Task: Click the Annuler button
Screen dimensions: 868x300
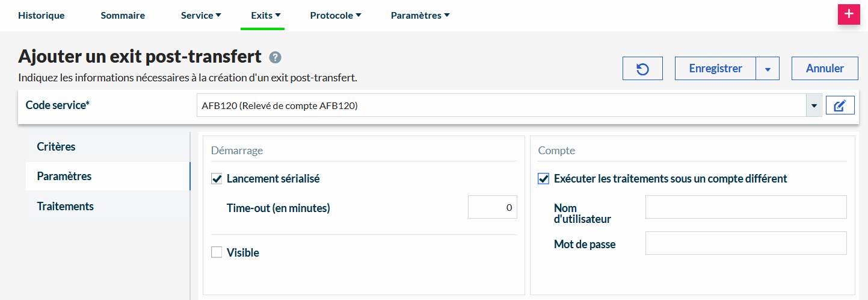Action: coord(825,69)
